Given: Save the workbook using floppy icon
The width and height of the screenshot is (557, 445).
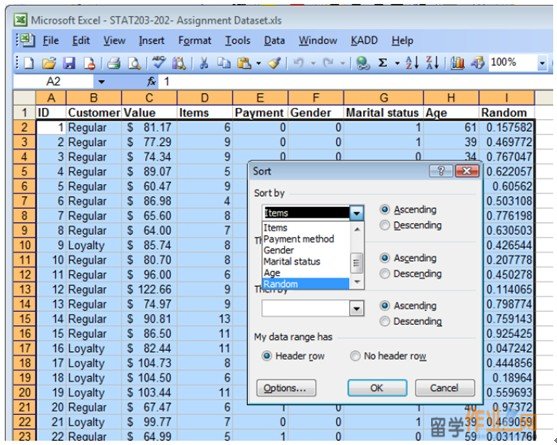Looking at the screenshot, I should click(69, 63).
